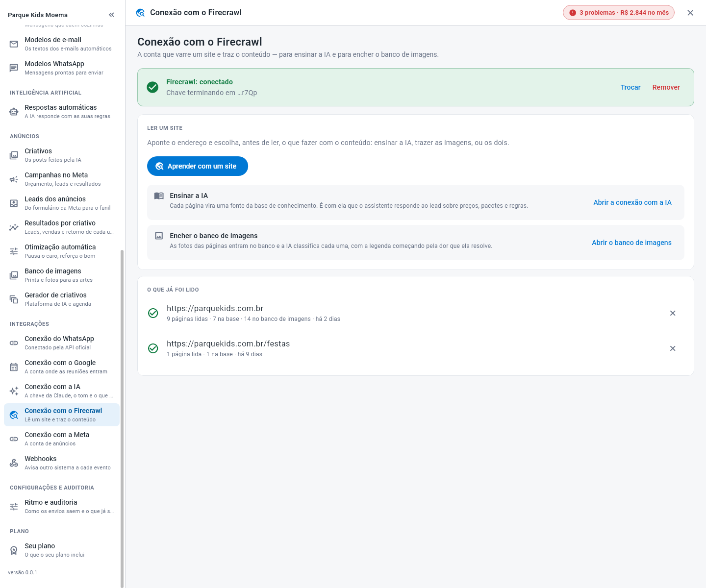706x588 pixels.
Task: Open the Seu plano page
Action: click(62, 550)
